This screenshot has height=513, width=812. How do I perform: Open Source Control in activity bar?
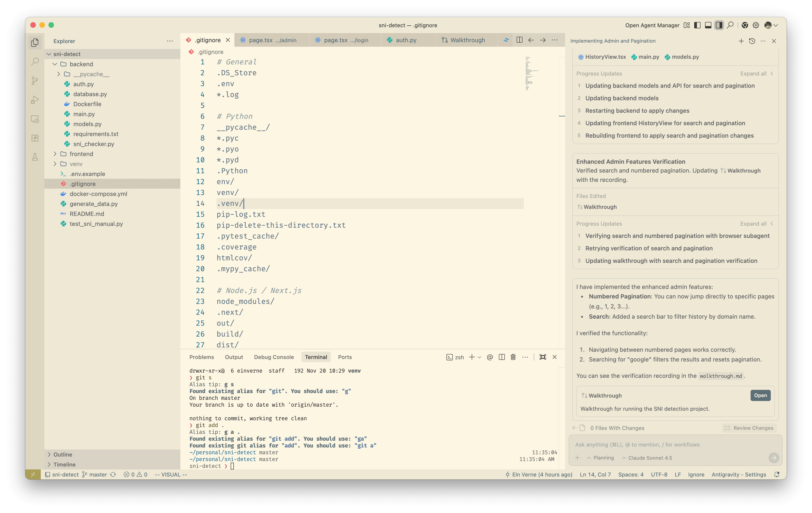point(35,81)
